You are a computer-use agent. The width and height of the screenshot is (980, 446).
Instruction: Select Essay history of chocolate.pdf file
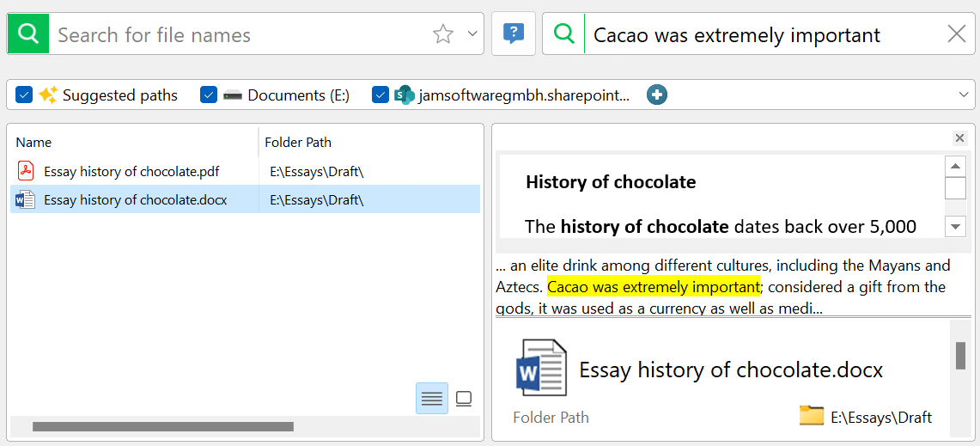(131, 172)
